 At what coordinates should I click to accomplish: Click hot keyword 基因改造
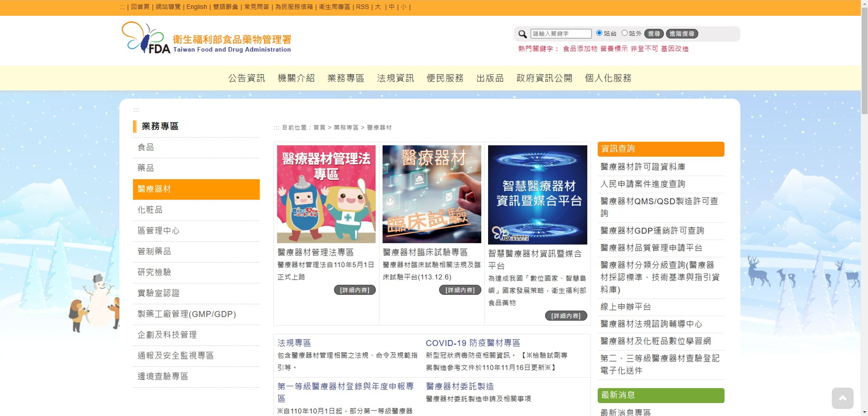tap(675, 49)
